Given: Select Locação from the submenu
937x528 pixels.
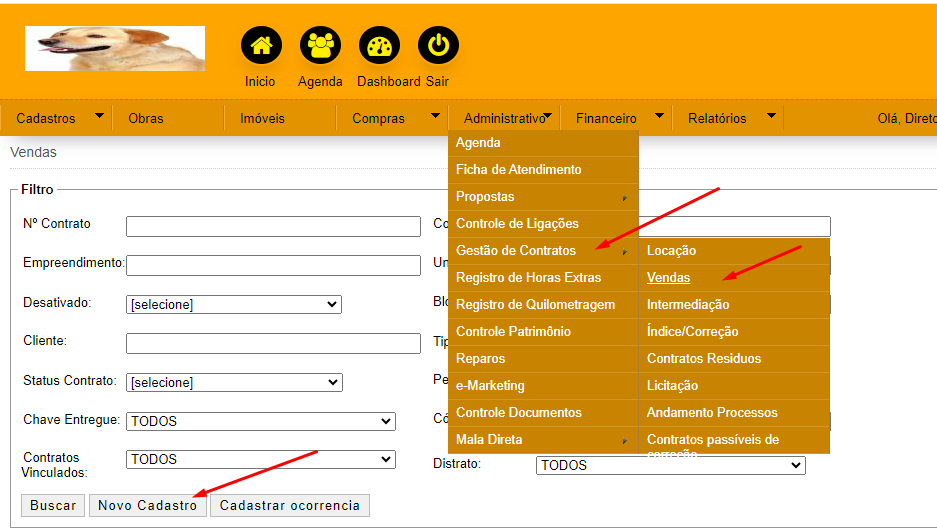Looking at the screenshot, I should click(671, 250).
